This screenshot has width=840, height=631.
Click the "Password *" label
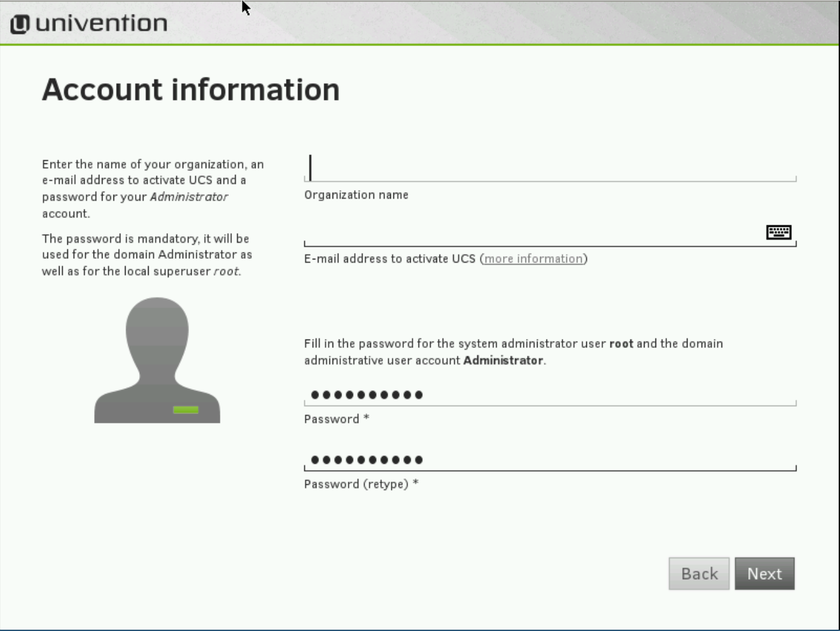(x=336, y=419)
